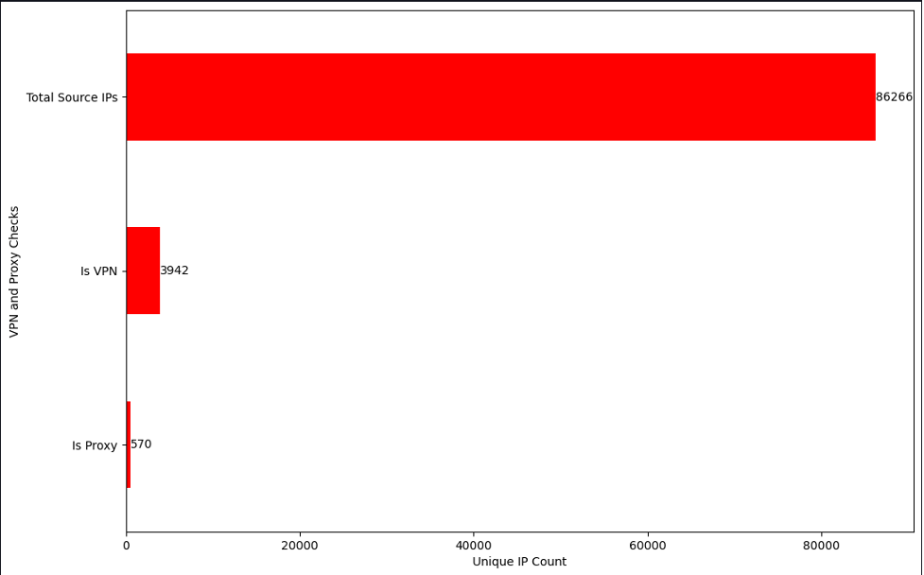Select the value label 3942
The image size is (924, 575).
pos(174,270)
